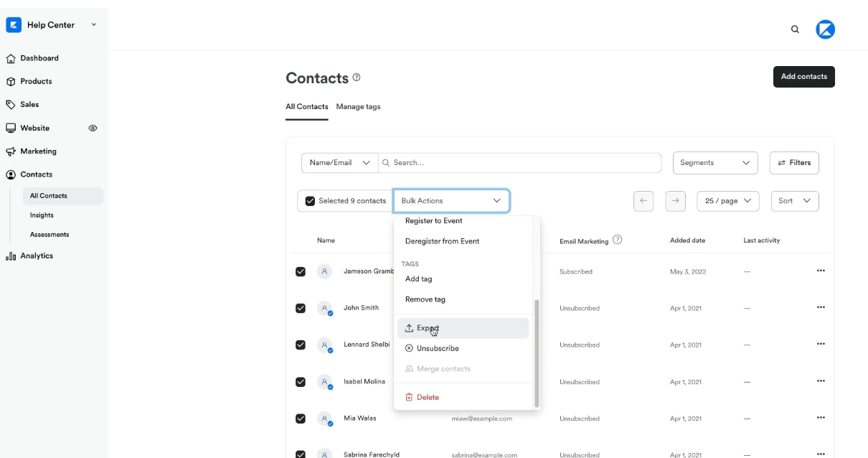Expand the Sort dropdown
868x458 pixels.
click(x=794, y=201)
